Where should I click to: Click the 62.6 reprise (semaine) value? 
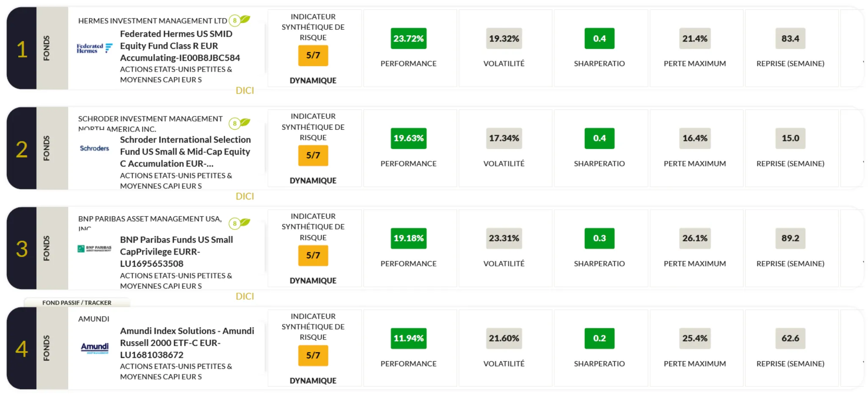(790, 338)
